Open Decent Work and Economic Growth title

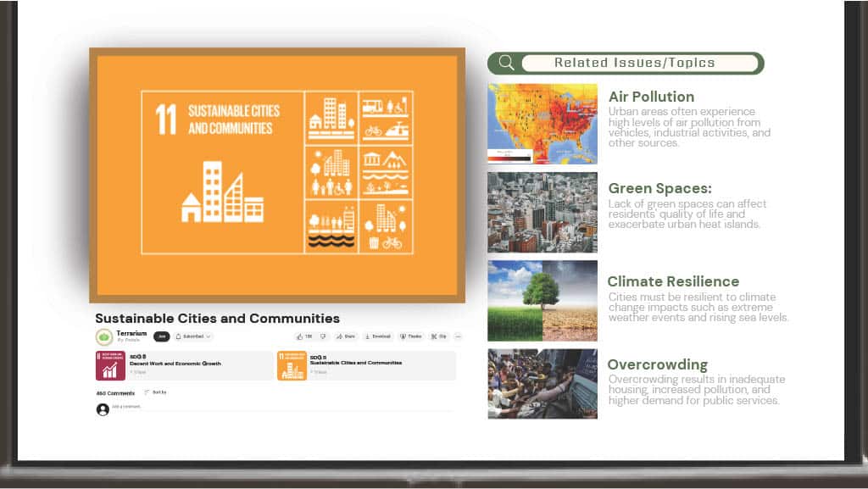175,364
